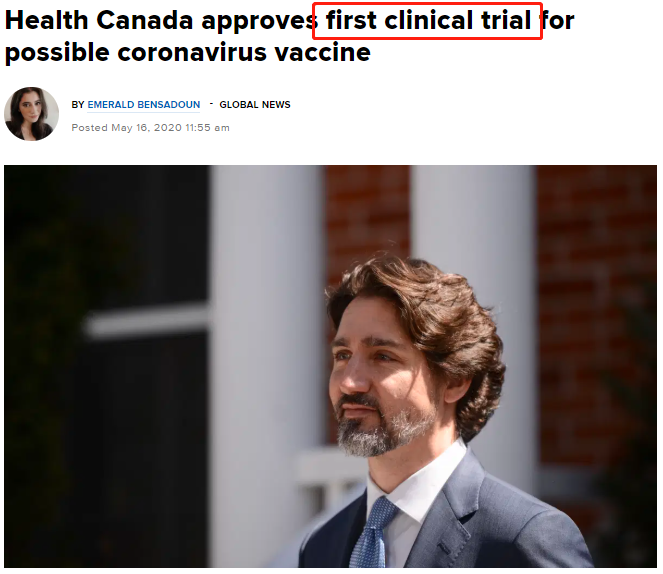Click the "Posted May 16, 2020" timestamp

click(126, 128)
